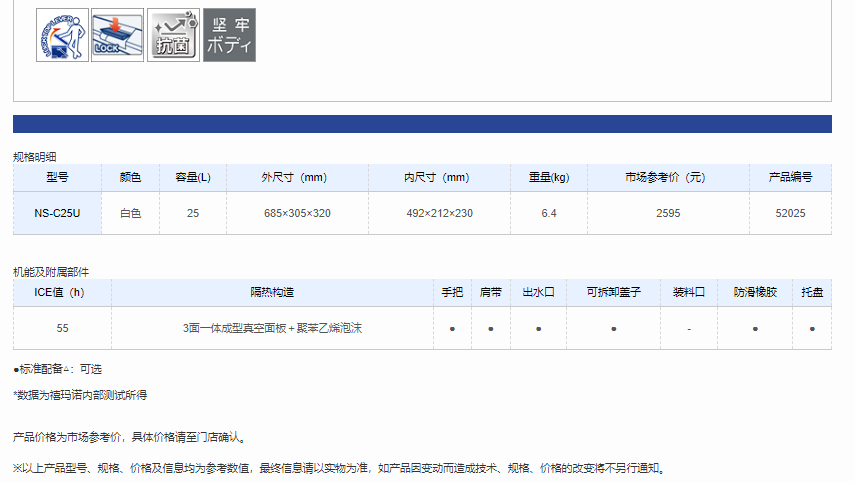Click the dot under 肩带

491,329
